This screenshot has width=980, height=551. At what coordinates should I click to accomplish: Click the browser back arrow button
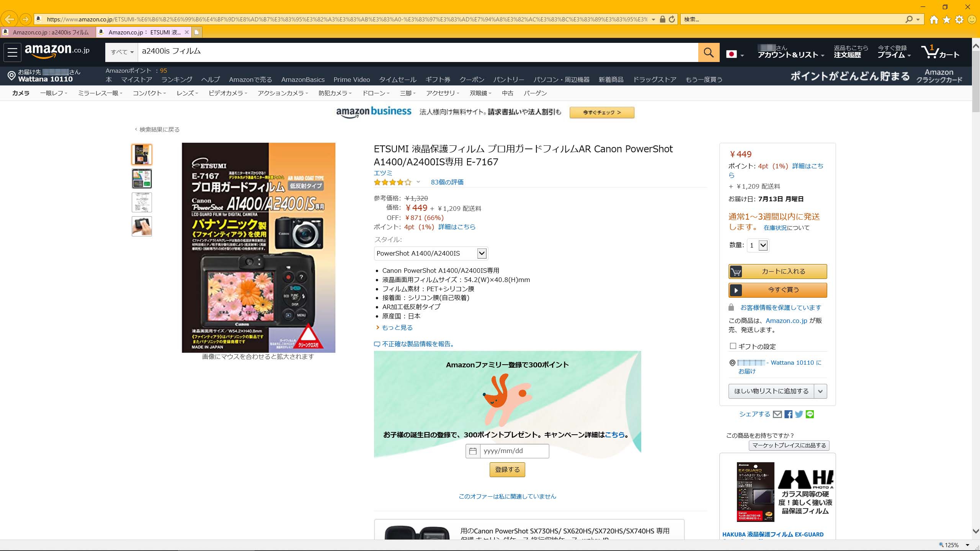click(x=9, y=19)
